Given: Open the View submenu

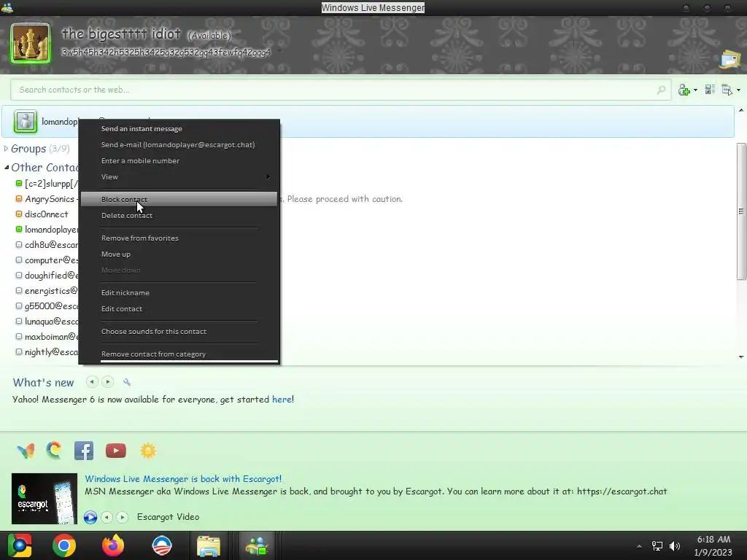Looking at the screenshot, I should 179,176.
